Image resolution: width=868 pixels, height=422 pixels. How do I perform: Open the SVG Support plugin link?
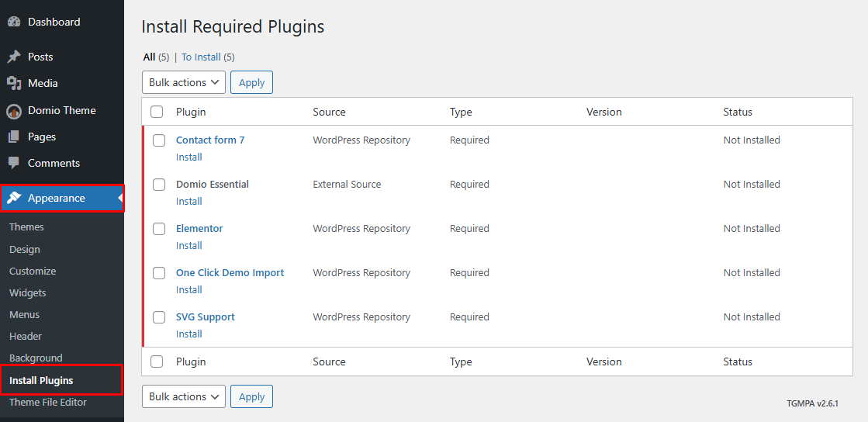point(206,317)
